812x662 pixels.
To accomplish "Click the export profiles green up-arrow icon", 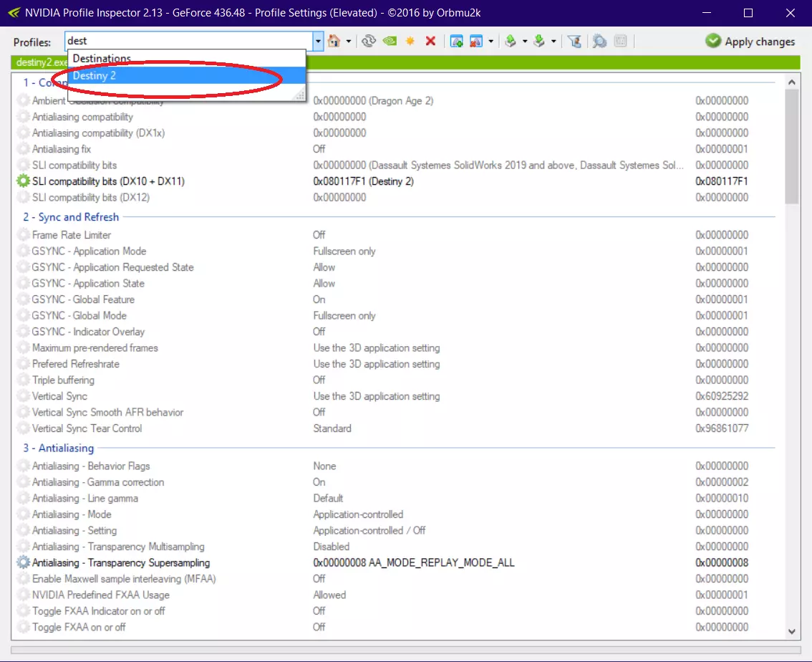I will [x=511, y=41].
